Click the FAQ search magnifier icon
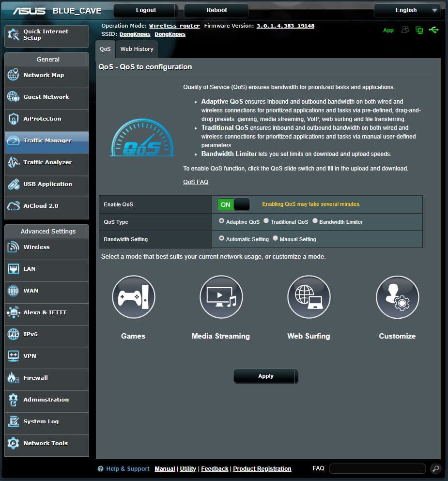Screen dimensions: 448x481 [x=435, y=468]
